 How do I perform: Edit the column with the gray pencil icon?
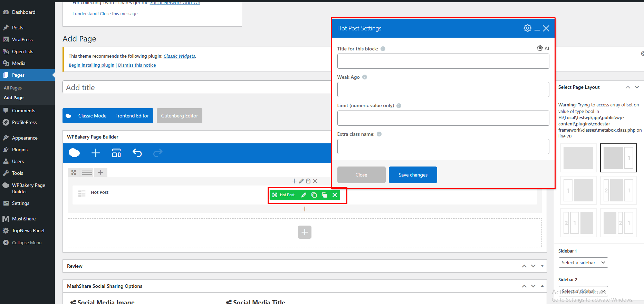click(301, 181)
